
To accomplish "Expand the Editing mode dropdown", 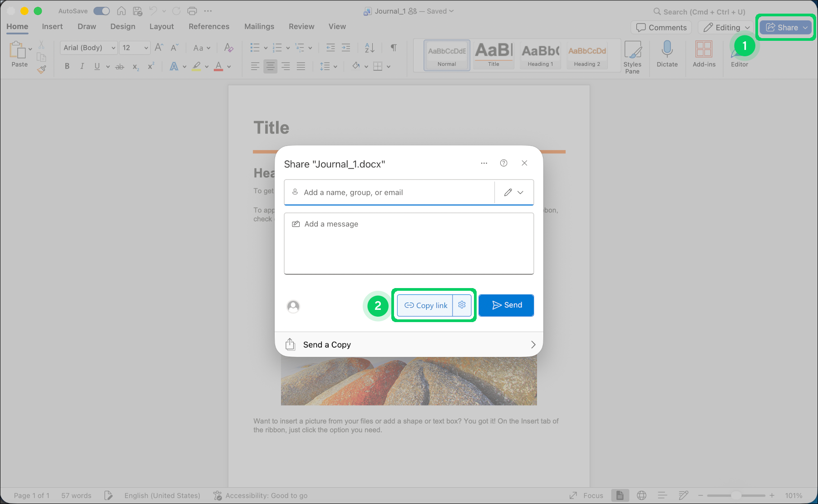I will coord(747,27).
